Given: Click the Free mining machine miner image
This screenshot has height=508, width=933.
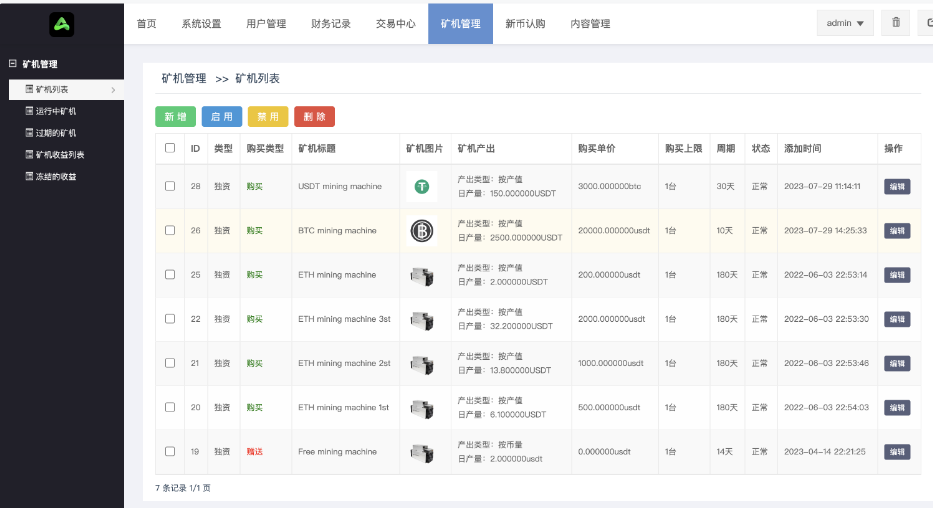Looking at the screenshot, I should click(x=422, y=452).
